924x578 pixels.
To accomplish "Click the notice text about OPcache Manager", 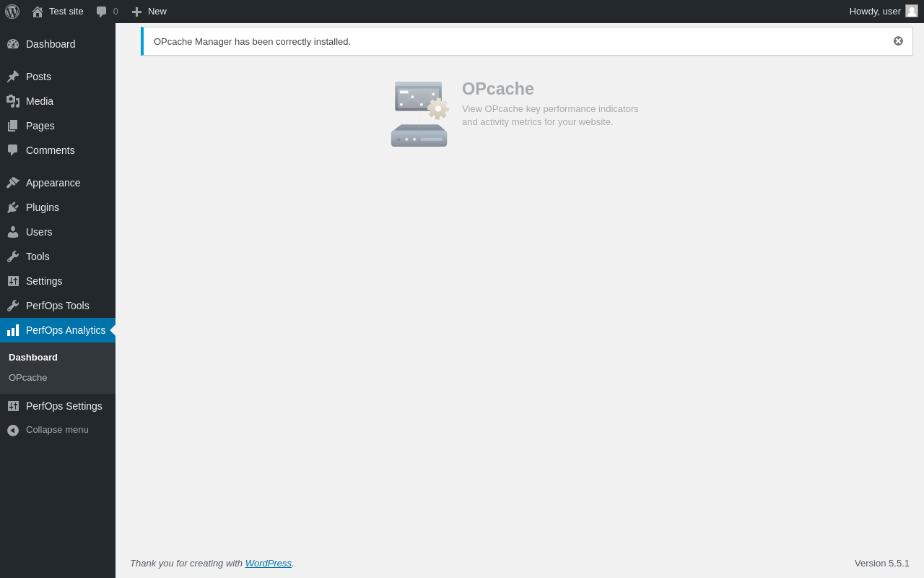I will coord(252,41).
